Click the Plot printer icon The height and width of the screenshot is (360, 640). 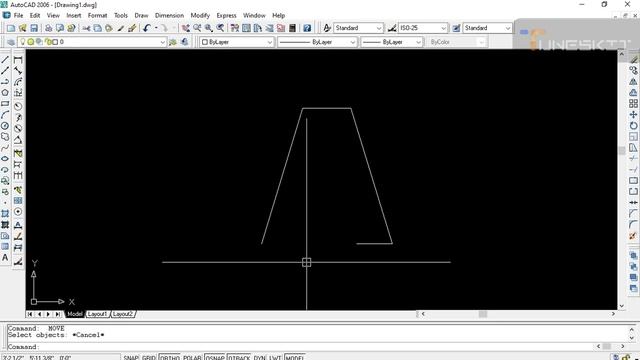[48, 28]
